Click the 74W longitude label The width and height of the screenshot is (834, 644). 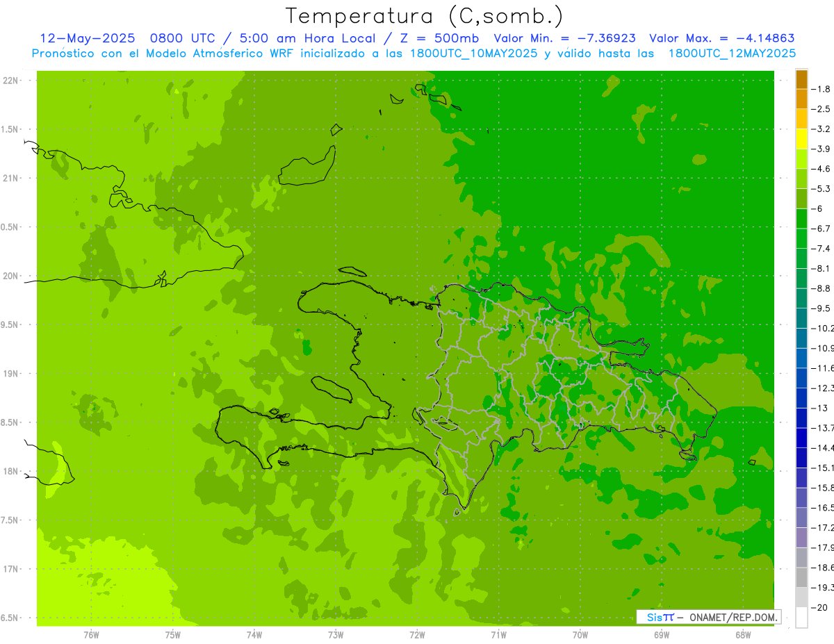point(254,635)
